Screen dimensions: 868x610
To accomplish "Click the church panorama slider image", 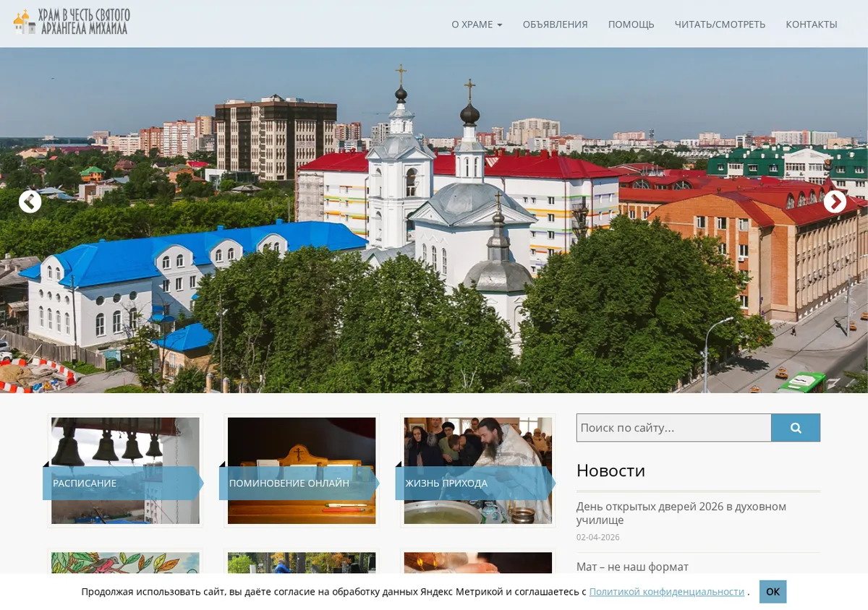I will [434, 220].
